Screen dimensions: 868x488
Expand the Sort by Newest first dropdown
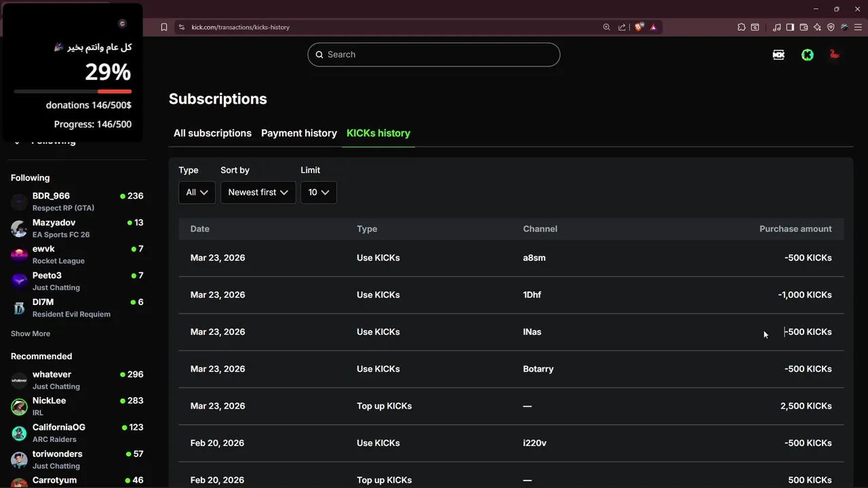(258, 192)
